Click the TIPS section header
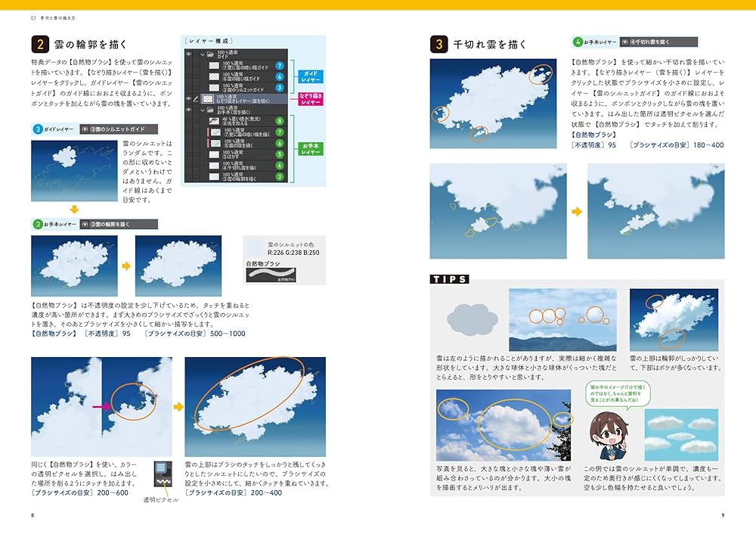The width and height of the screenshot is (756, 534). coord(450,280)
